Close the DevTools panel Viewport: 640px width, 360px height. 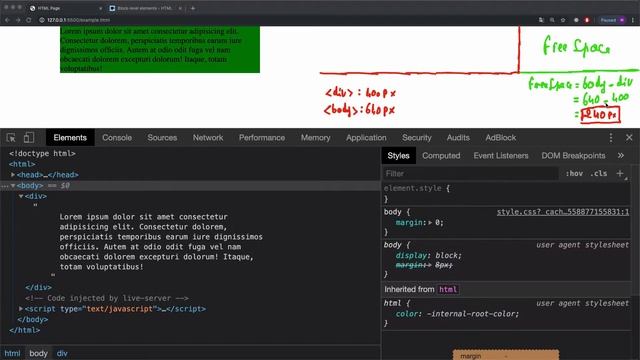[x=629, y=138]
